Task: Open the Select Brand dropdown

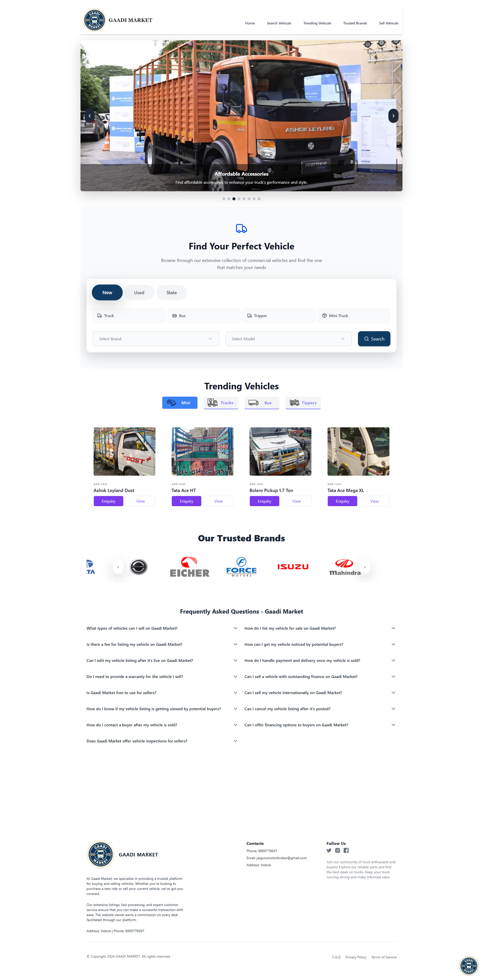Action: point(155,339)
